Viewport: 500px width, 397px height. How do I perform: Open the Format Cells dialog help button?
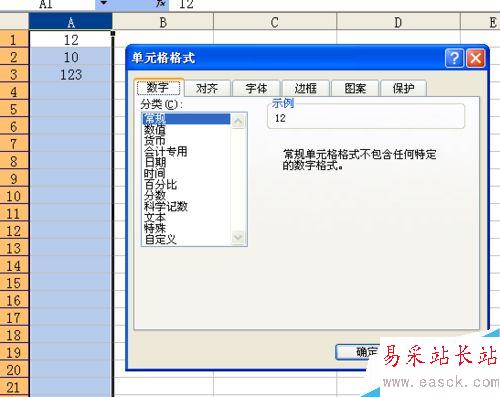(454, 58)
